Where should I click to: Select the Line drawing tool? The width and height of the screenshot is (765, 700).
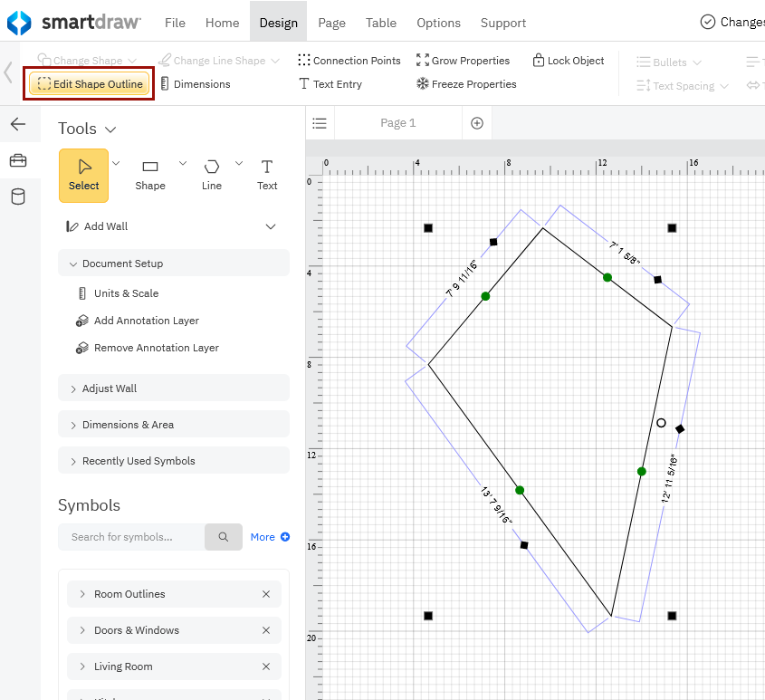click(212, 174)
